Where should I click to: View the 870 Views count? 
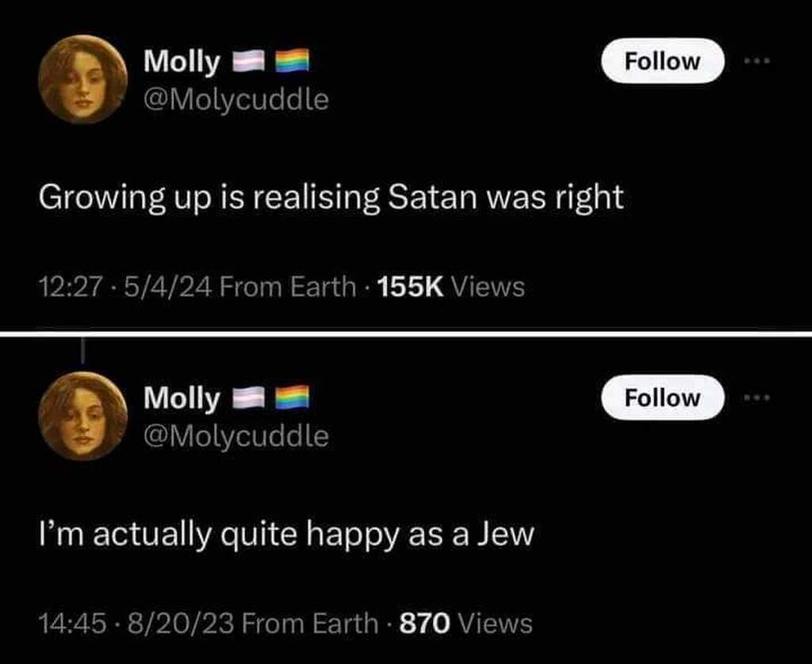[x=465, y=623]
